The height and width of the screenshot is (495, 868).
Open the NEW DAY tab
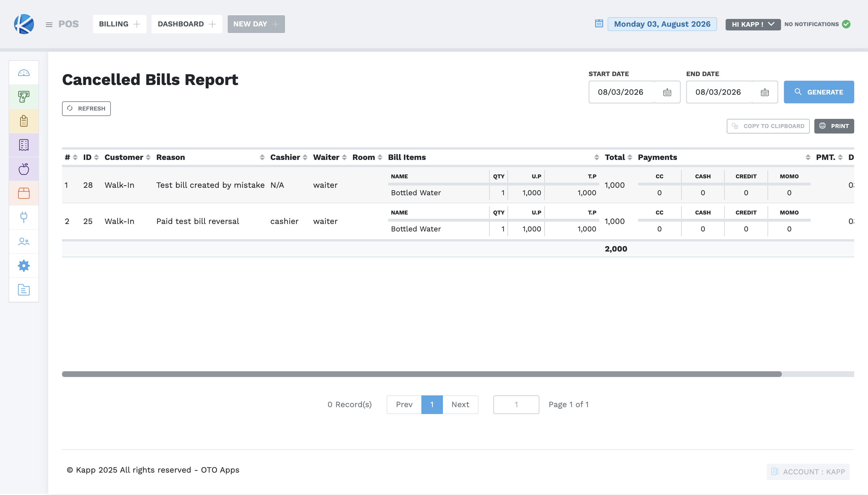click(x=256, y=24)
